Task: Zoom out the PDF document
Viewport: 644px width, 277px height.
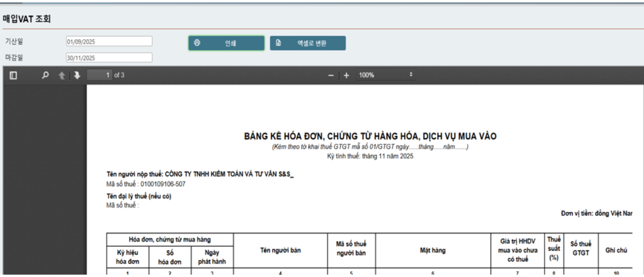Action: (x=331, y=75)
